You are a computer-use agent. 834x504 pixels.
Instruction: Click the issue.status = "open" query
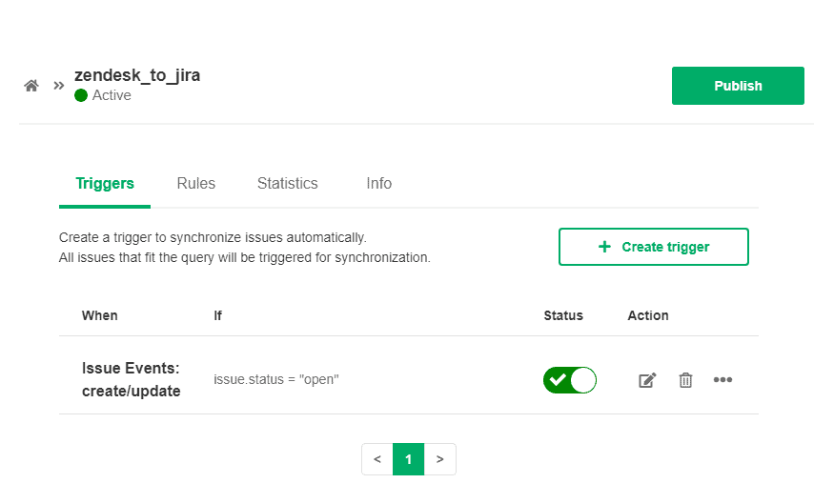coord(276,379)
